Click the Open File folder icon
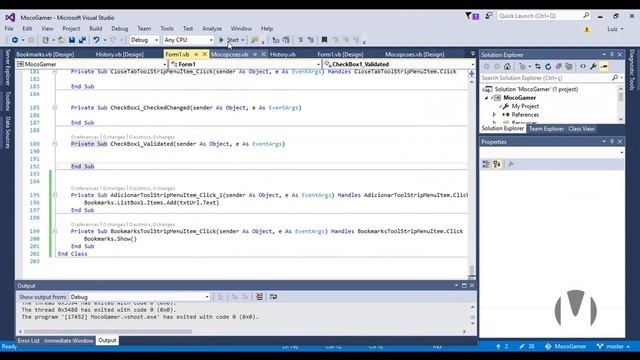Viewport: 640px width, 360px height. tap(61, 40)
